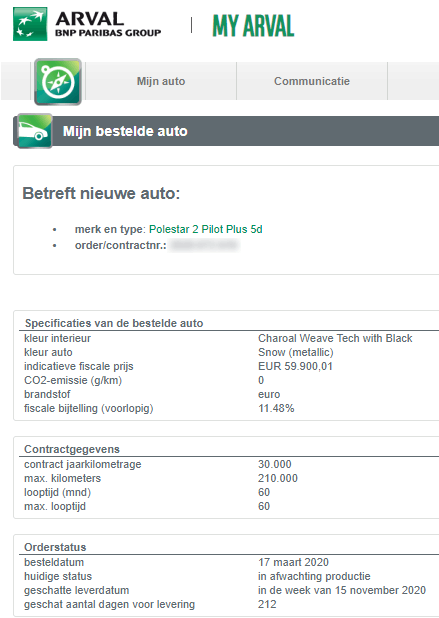Click the in afwachting productie status
This screenshot has height=618, width=439.
(314, 576)
